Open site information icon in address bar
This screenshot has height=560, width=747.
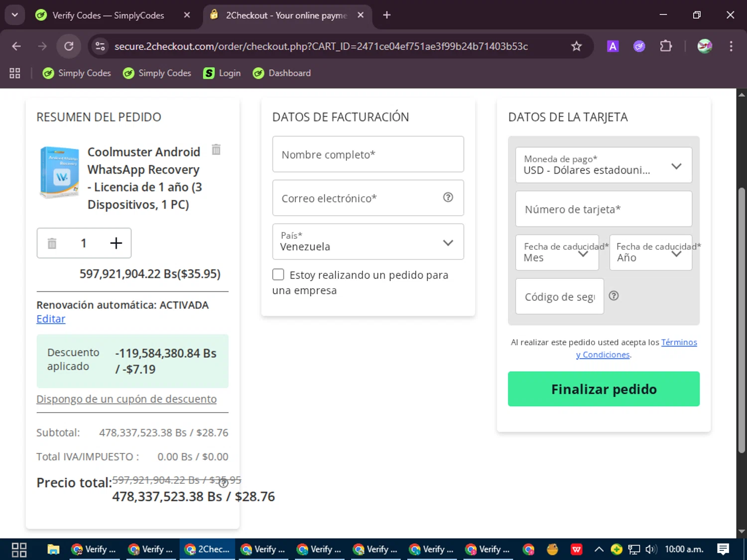coord(100,46)
